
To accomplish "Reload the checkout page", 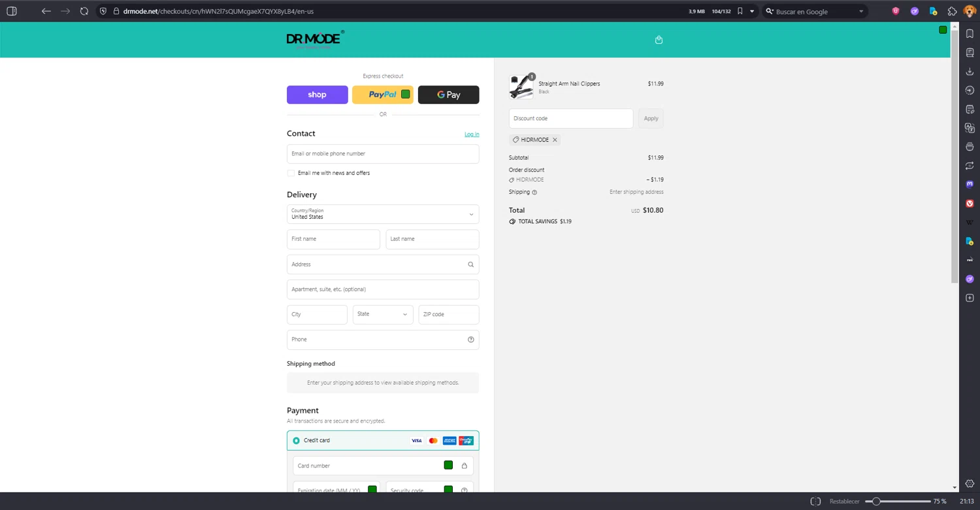I will click(84, 11).
